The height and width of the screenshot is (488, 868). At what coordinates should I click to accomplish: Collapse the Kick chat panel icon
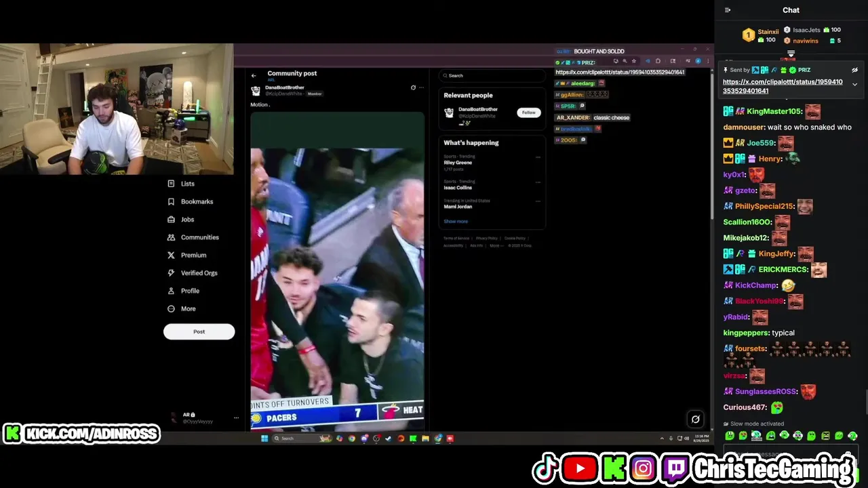(x=728, y=10)
